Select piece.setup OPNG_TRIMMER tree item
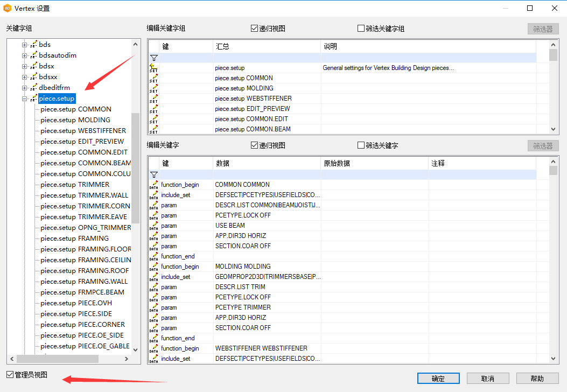This screenshot has height=392, width=567. coord(86,227)
